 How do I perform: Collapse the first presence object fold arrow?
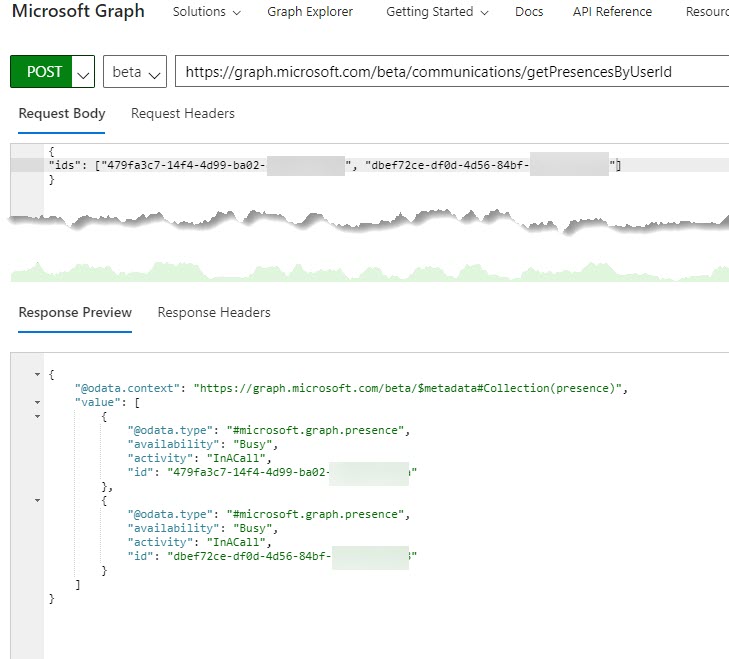[x=38, y=416]
